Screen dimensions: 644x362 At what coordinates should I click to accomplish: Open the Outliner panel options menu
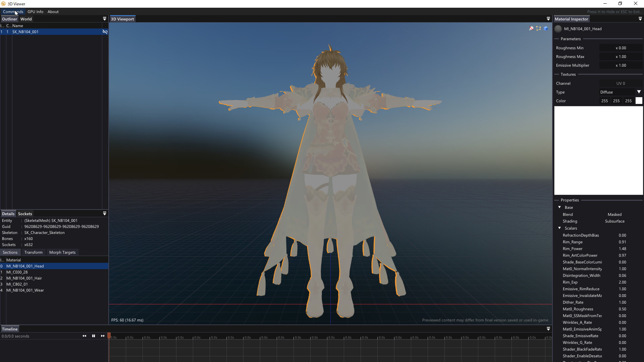point(105,19)
